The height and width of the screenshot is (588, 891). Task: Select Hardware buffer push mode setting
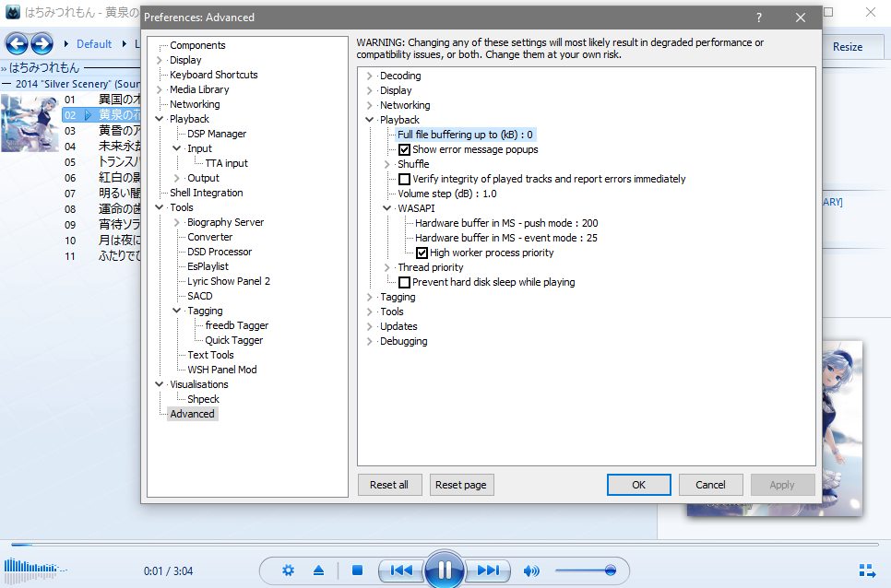tap(506, 224)
